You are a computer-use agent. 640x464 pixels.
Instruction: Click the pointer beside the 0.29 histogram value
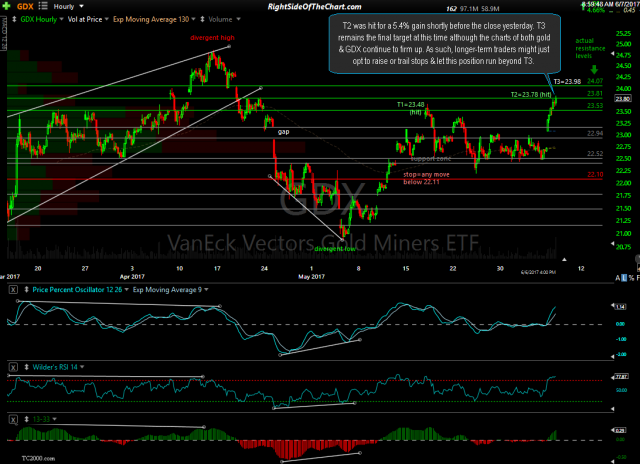[x=612, y=431]
